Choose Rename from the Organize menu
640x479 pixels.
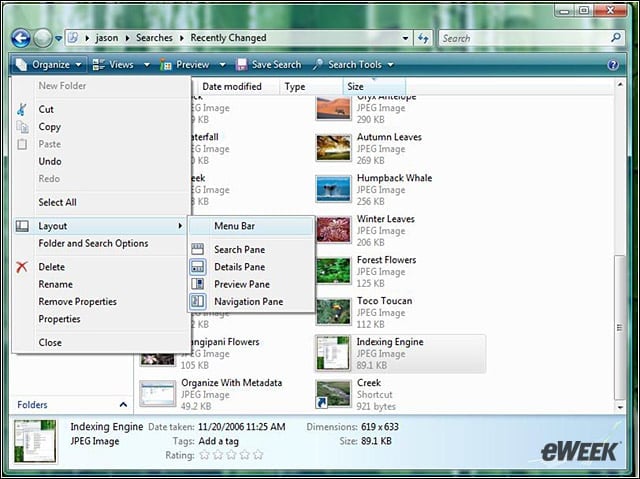(102, 284)
